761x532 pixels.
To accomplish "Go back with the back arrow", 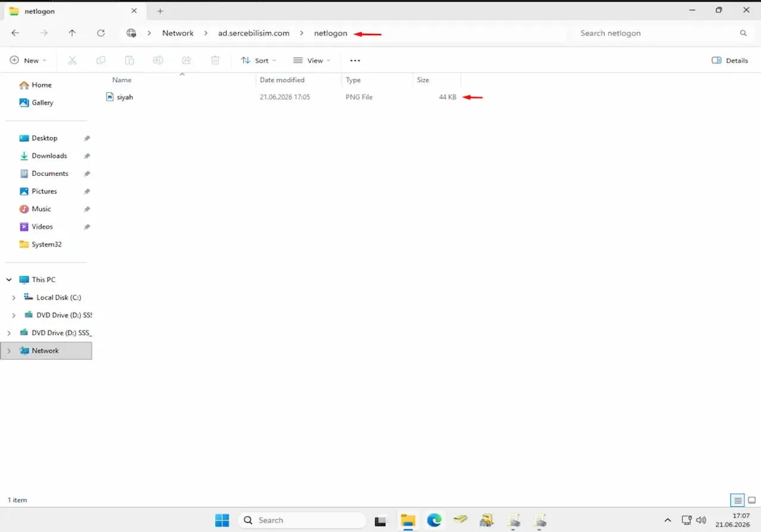I will pos(15,33).
